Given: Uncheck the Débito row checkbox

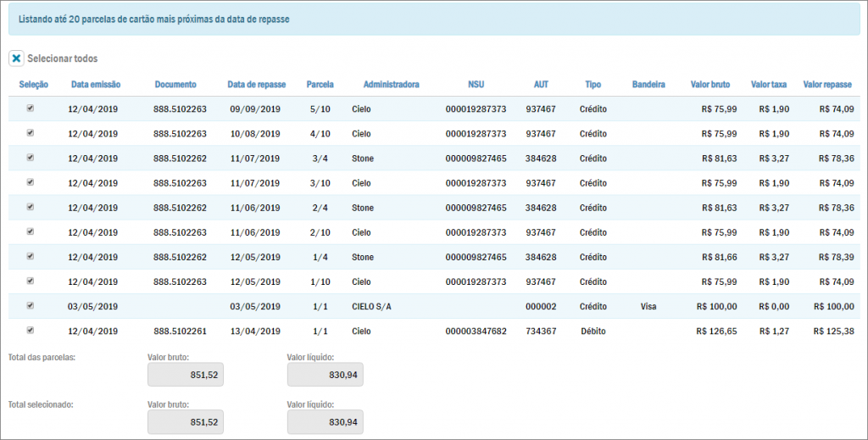Looking at the screenshot, I should [x=31, y=331].
